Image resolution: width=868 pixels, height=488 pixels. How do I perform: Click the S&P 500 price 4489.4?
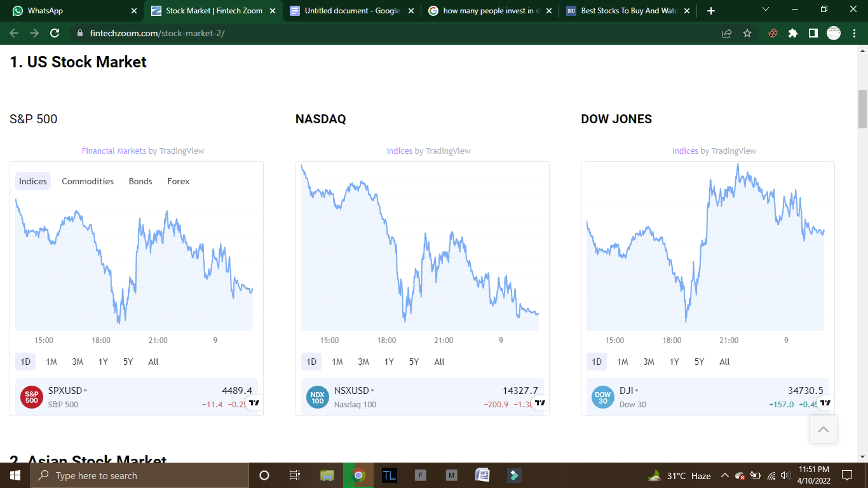tap(237, 391)
